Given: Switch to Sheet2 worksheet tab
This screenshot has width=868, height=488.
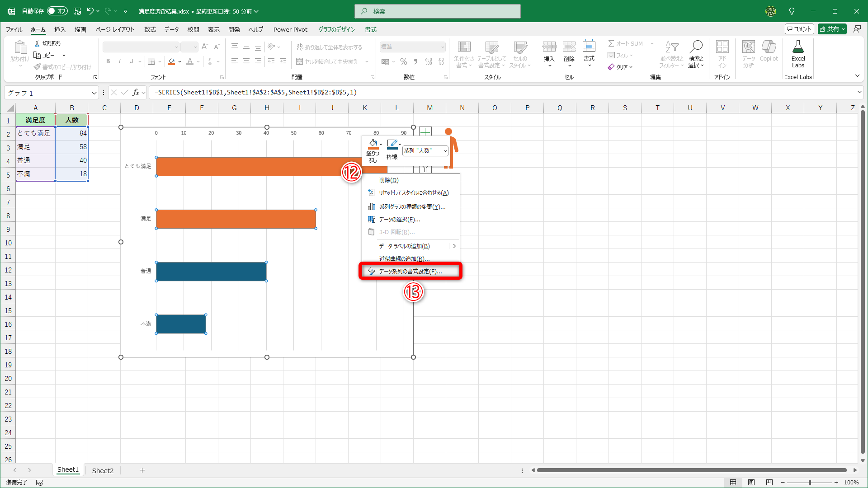Looking at the screenshot, I should tap(103, 470).
